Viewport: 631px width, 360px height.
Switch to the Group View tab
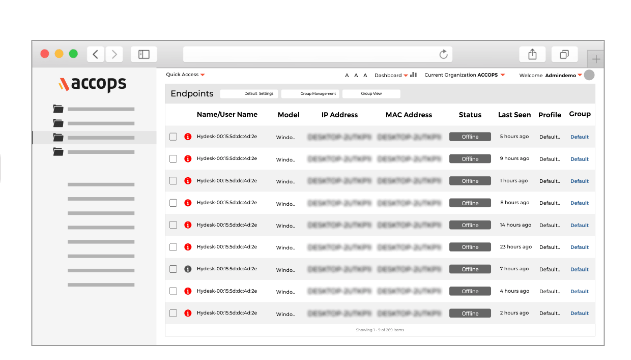[371, 94]
